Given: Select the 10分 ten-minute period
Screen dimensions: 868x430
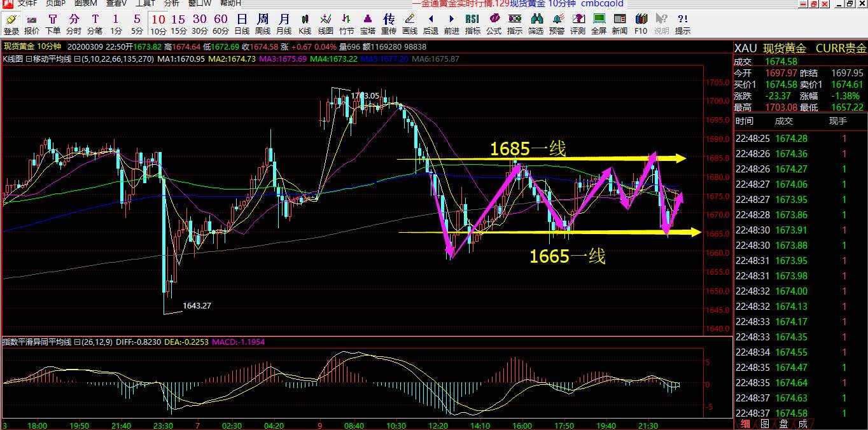Looking at the screenshot, I should 158,24.
